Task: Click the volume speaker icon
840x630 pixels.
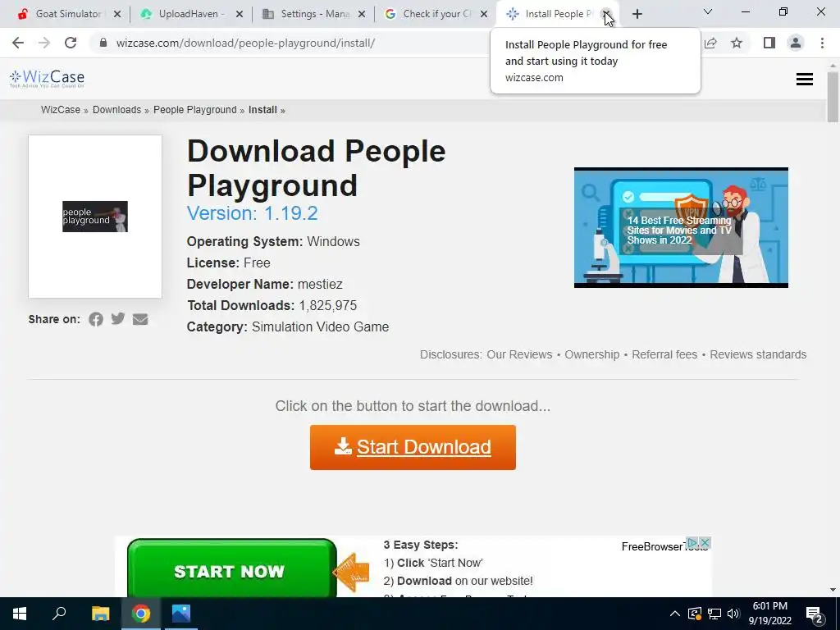Action: tap(733, 614)
